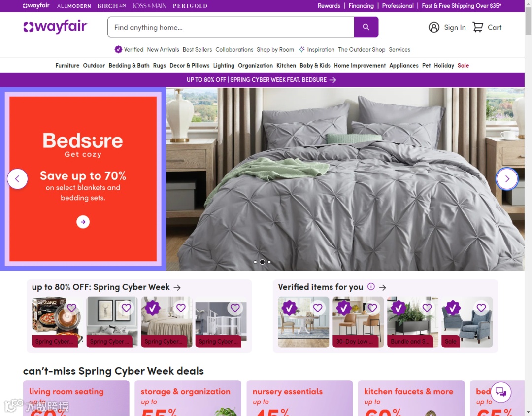Click the white arrow on Bedsure banner
The width and height of the screenshot is (532, 416).
(x=83, y=222)
